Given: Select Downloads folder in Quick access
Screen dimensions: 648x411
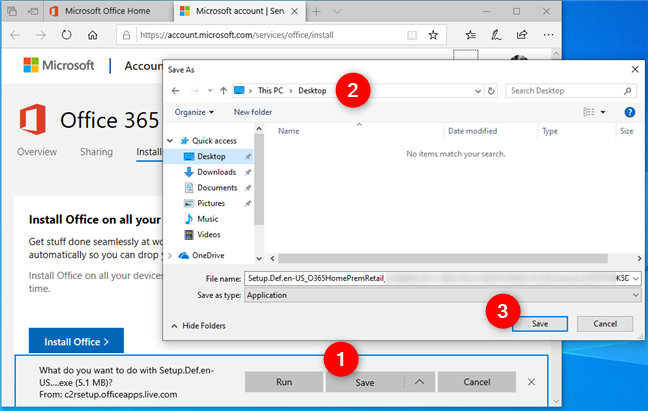Looking at the screenshot, I should coord(216,172).
